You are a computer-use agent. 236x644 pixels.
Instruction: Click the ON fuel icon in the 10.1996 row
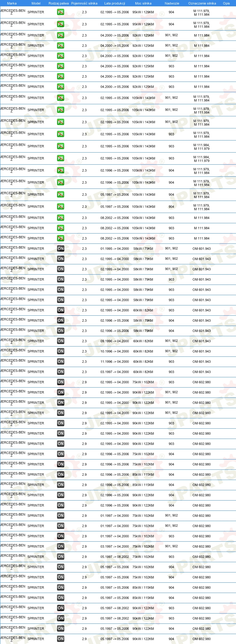point(61,351)
